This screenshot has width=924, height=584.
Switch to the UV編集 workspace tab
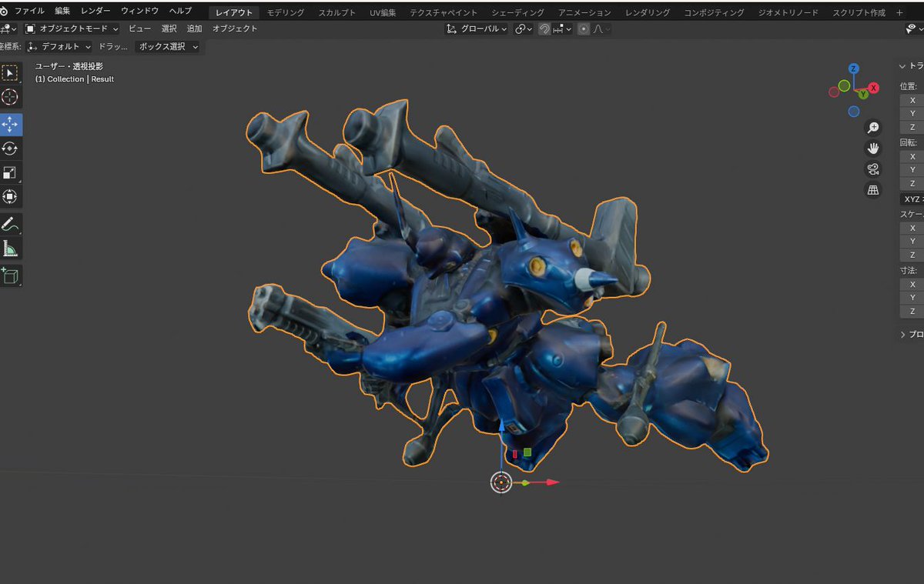point(383,13)
